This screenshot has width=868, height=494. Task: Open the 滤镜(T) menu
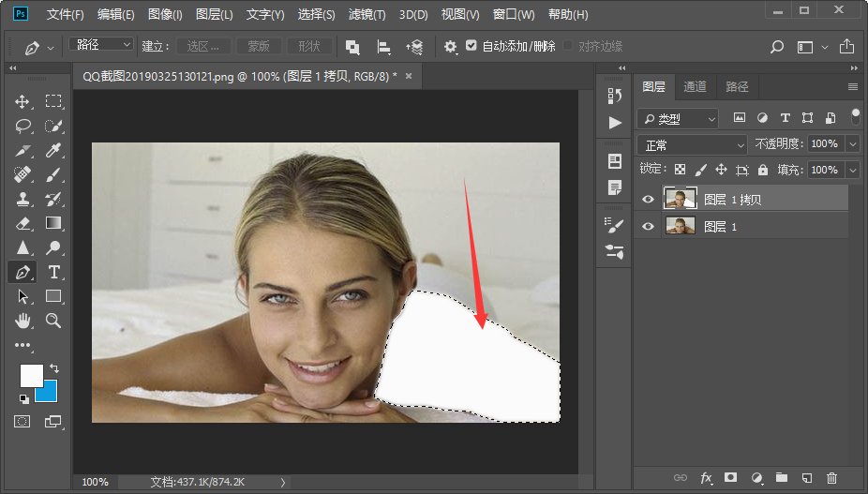[367, 14]
